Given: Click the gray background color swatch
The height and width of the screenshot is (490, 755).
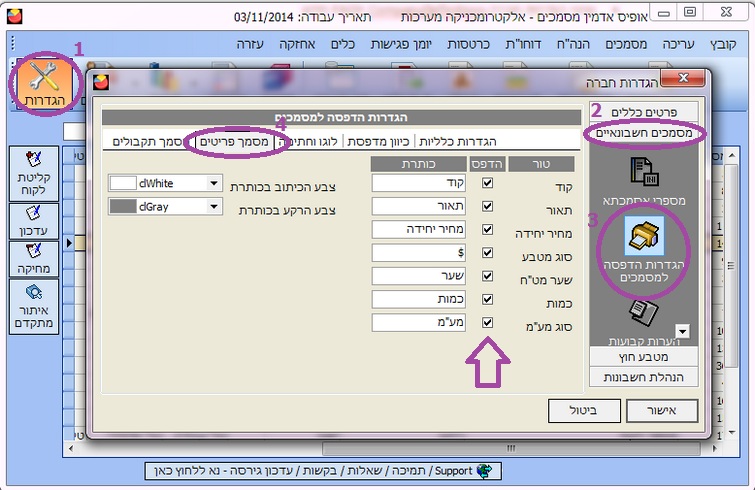Looking at the screenshot, I should (122, 207).
